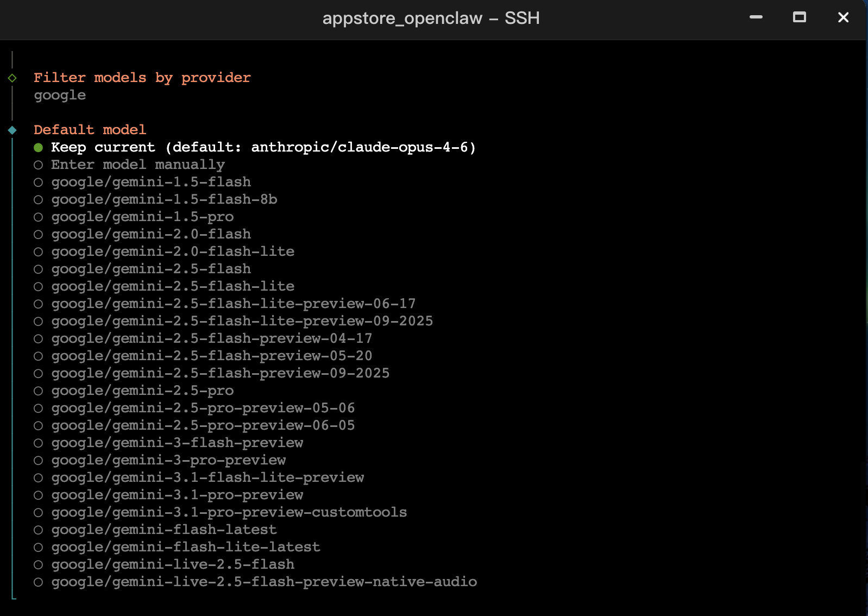This screenshot has width=868, height=616.
Task: Click the google provider filter value
Action: (60, 96)
